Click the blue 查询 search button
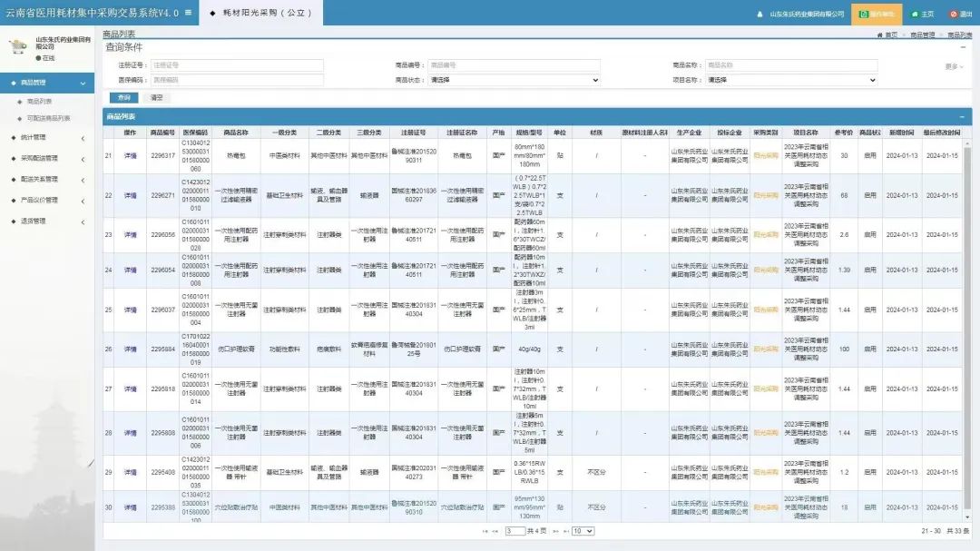980x551 pixels. click(x=123, y=97)
